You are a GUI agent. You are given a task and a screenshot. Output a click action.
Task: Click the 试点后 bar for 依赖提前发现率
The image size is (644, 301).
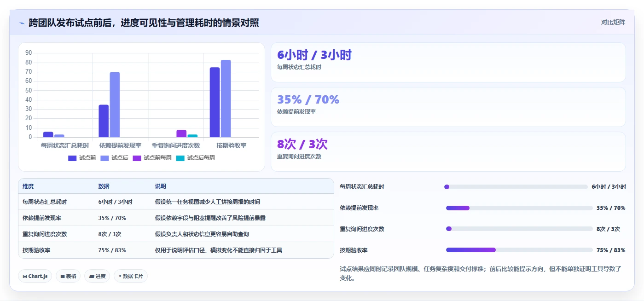[115, 104]
